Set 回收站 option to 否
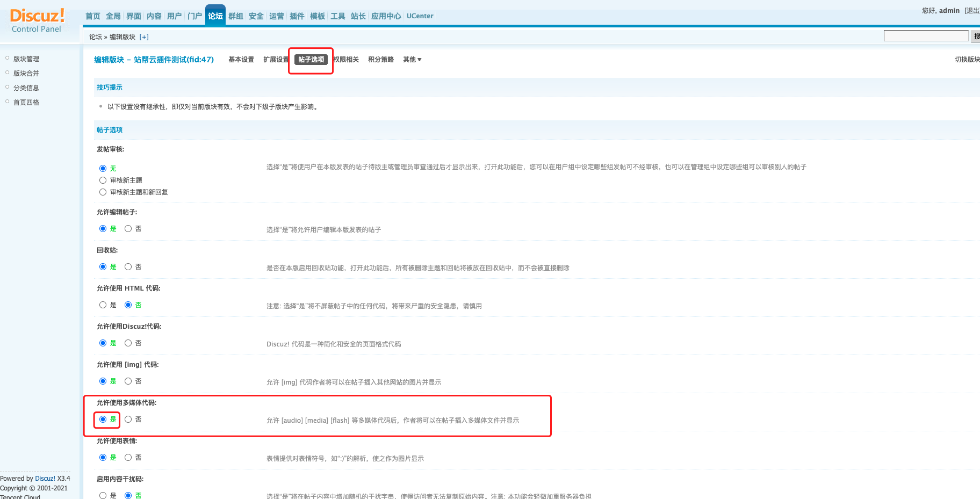 (128, 267)
